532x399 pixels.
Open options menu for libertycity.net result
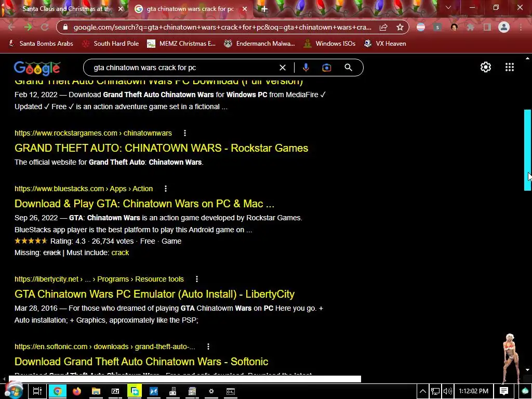[x=197, y=279]
